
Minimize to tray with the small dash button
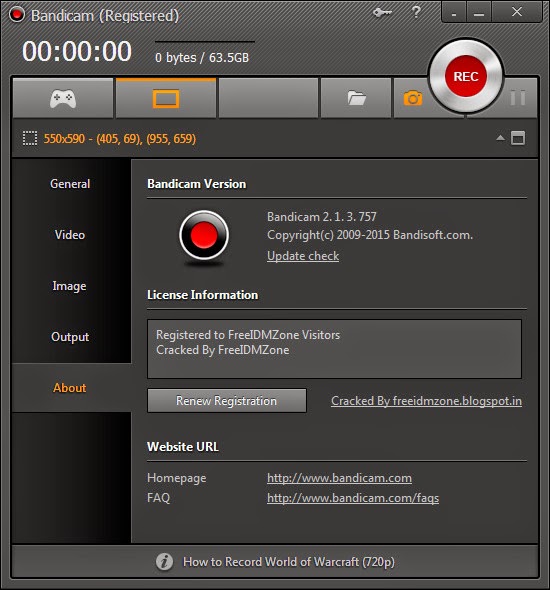point(454,13)
